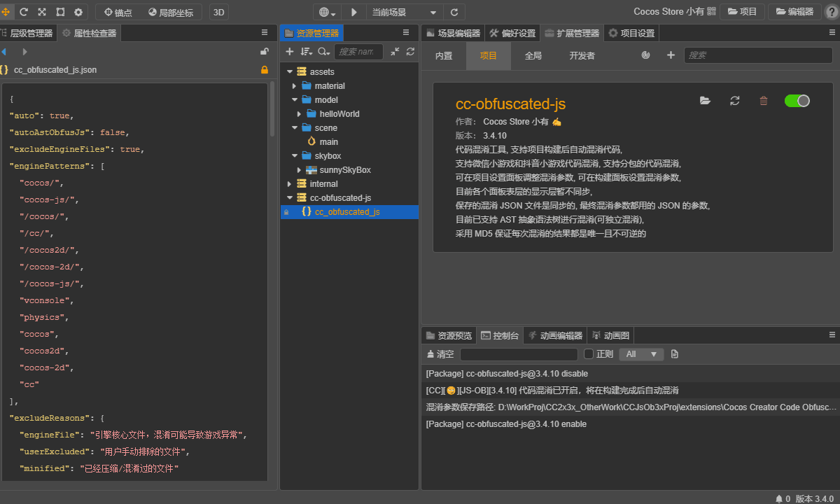Screen dimensions: 840x504
Task: Open the transform snap settings gear
Action: click(78, 12)
